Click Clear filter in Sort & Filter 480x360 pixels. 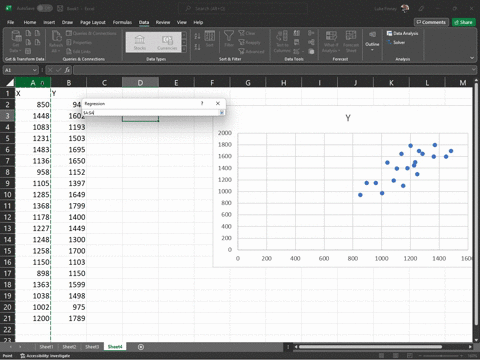(x=247, y=33)
